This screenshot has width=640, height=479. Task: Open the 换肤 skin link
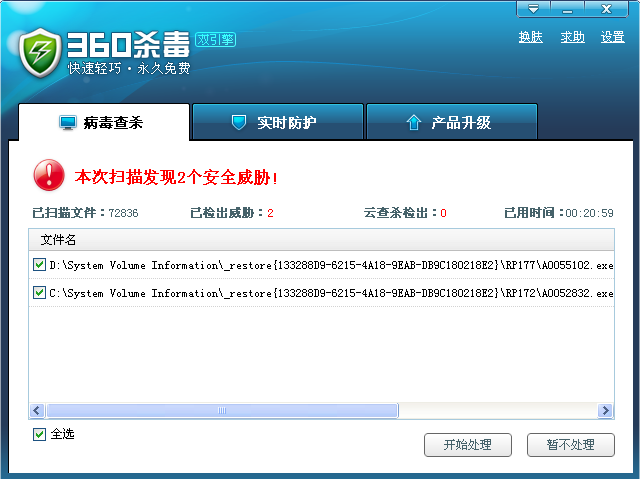[x=531, y=37]
